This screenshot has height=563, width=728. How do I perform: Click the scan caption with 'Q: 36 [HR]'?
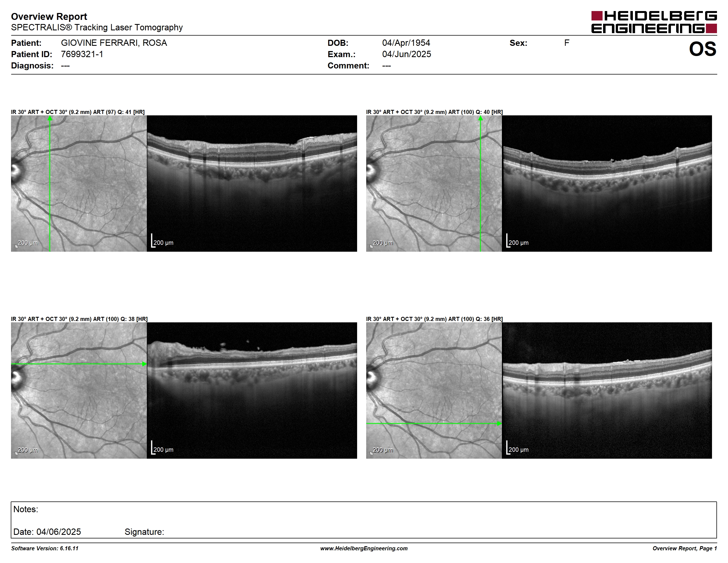(x=434, y=319)
